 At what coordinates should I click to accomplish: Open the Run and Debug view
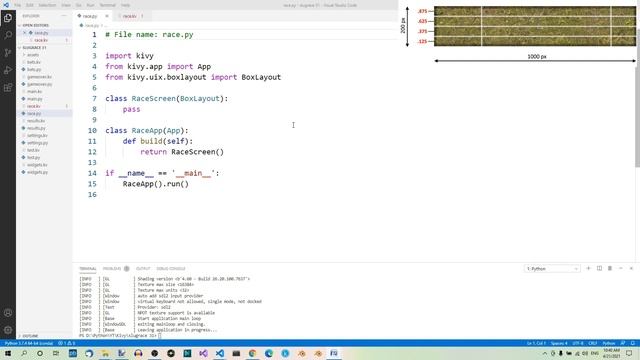point(8,70)
